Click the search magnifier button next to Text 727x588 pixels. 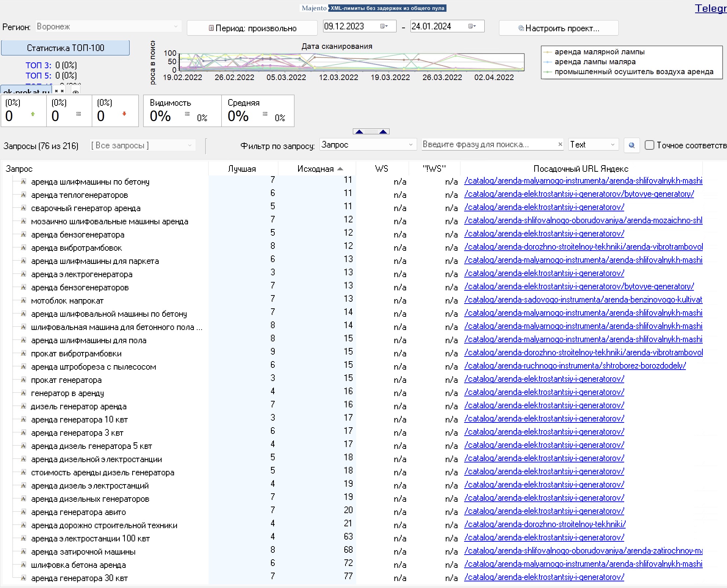[632, 145]
